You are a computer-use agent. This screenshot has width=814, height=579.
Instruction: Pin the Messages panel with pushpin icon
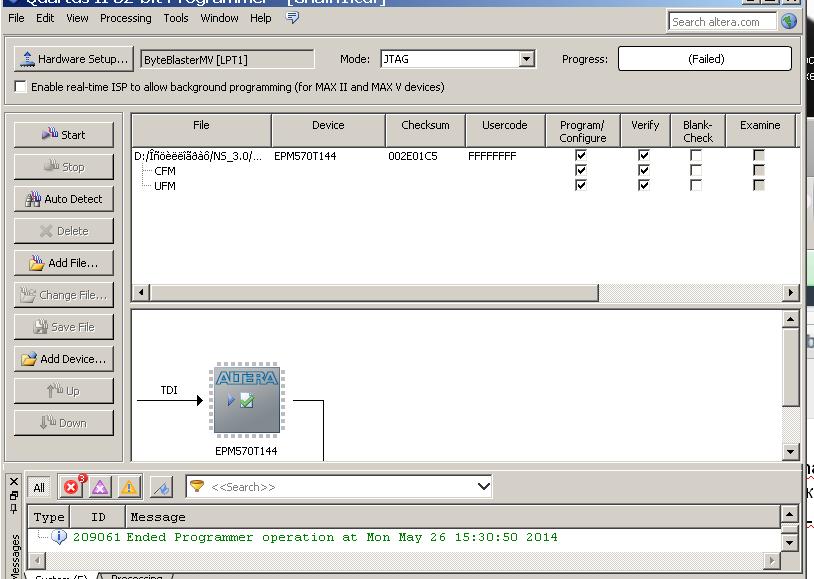[14, 508]
